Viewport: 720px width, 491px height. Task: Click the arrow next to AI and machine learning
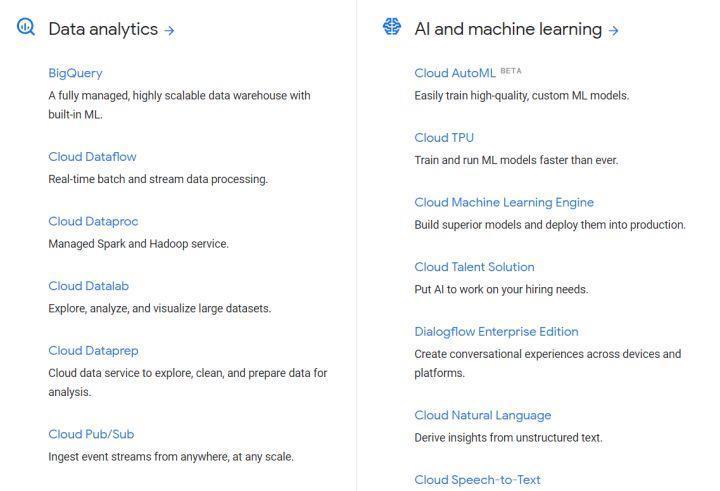pos(613,30)
